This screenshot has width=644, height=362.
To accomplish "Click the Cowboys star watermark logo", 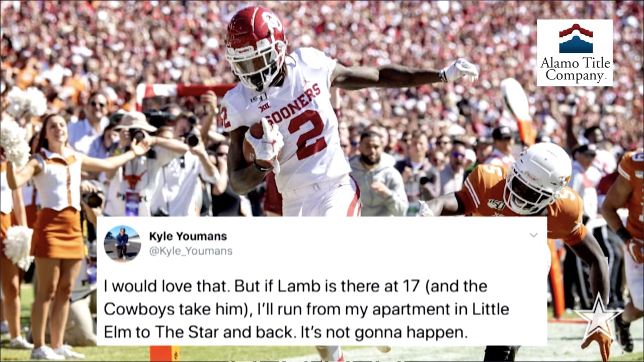I will (x=598, y=317).
